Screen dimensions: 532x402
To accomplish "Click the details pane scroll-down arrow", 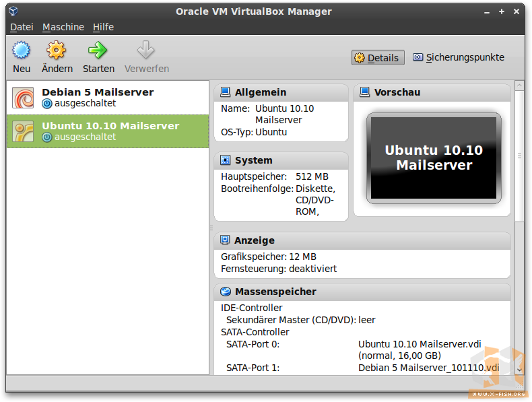I will click(519, 370).
